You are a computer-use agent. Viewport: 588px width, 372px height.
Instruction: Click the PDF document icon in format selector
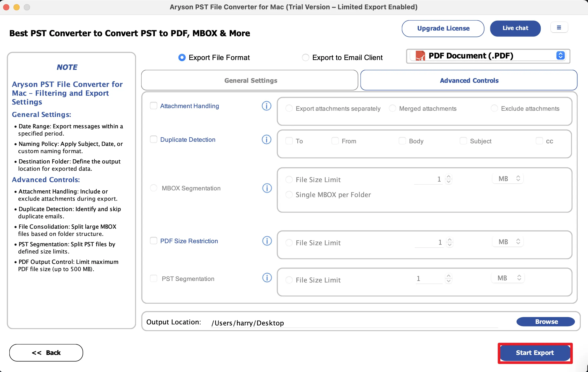pos(420,56)
